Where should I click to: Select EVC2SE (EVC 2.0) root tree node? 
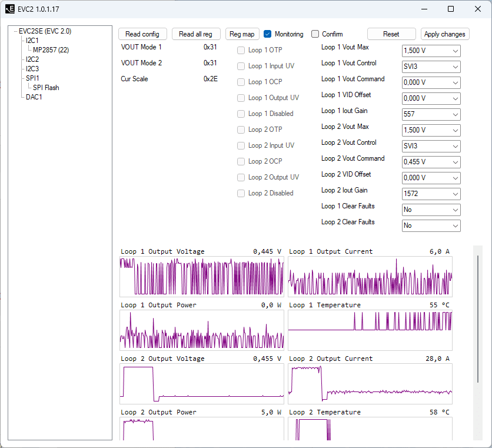45,31
